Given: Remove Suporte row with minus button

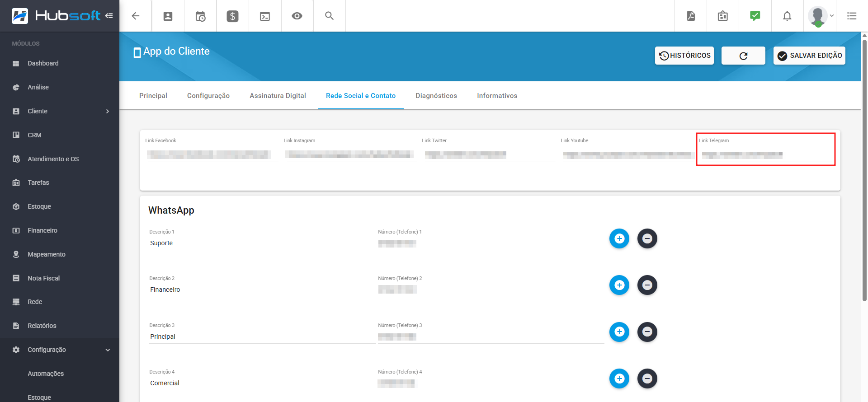Looking at the screenshot, I should click(647, 238).
